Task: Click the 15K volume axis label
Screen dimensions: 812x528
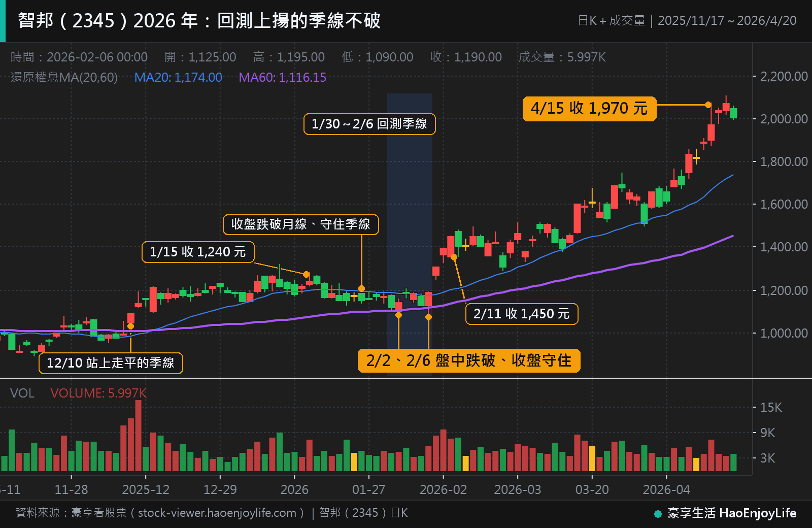Action: (x=771, y=407)
